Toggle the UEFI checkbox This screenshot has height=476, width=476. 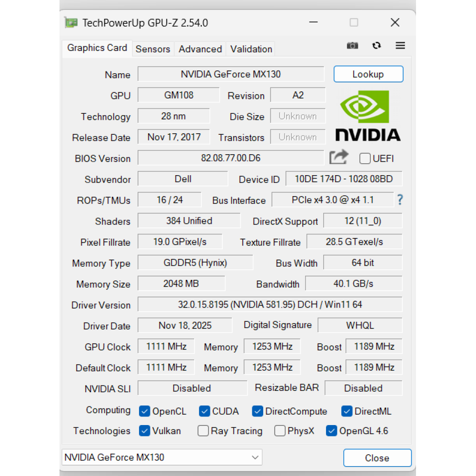click(365, 159)
